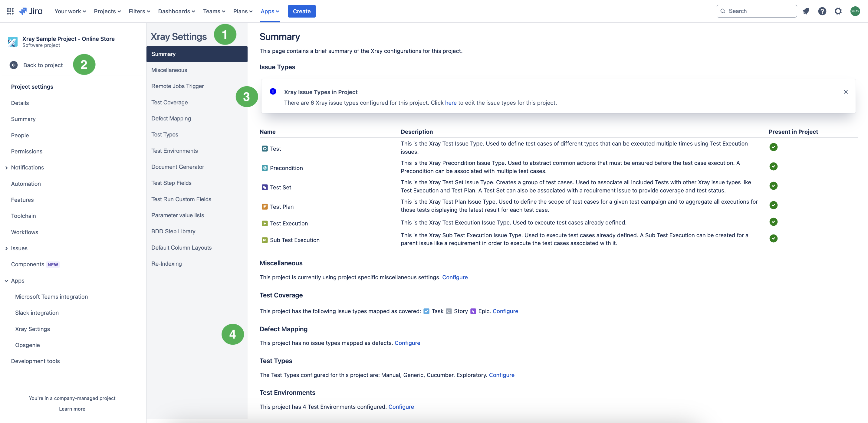The width and height of the screenshot is (868, 423).
Task: Open Document Generator settings
Action: (197, 167)
